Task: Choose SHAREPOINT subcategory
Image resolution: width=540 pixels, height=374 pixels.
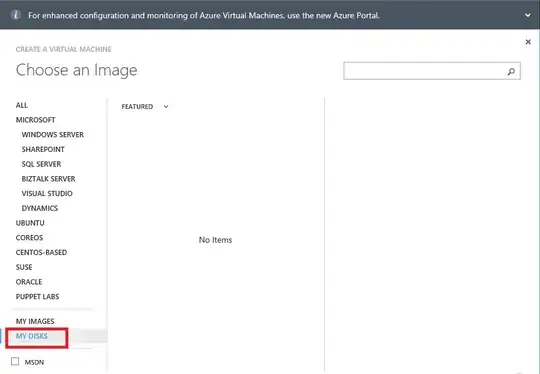Action: click(43, 149)
